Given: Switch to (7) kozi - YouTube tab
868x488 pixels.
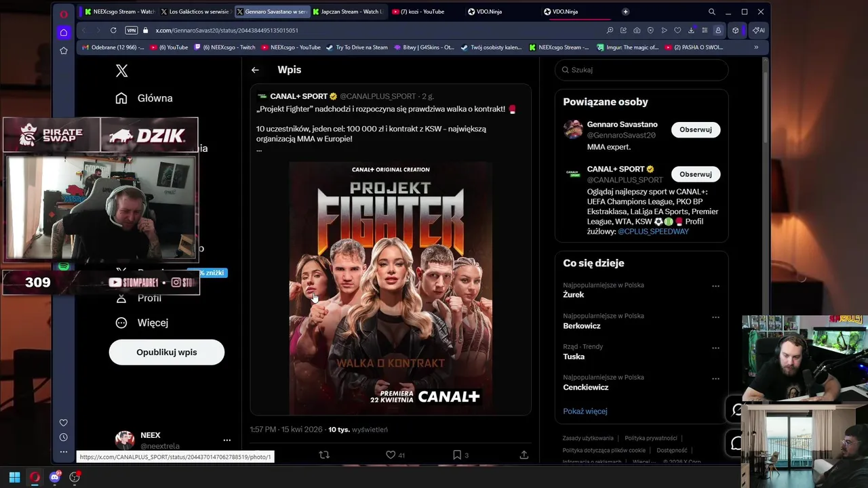Looking at the screenshot, I should (x=423, y=12).
